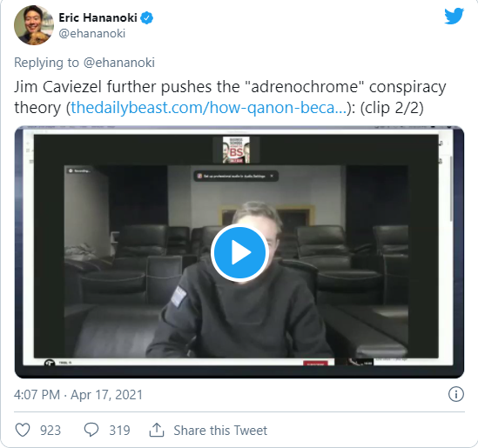
Task: Open the tweet info circle icon
Action: click(x=456, y=394)
